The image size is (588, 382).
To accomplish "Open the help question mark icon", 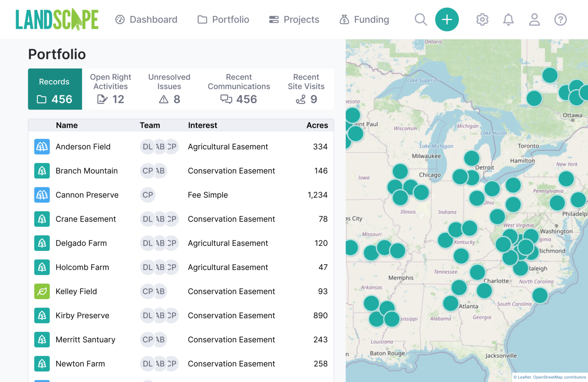I will click(560, 20).
